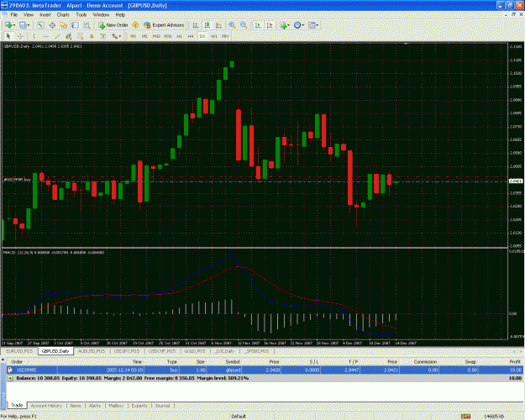Screen dimensions: 525x420
Task: Open the Insert menu
Action: tap(45, 15)
